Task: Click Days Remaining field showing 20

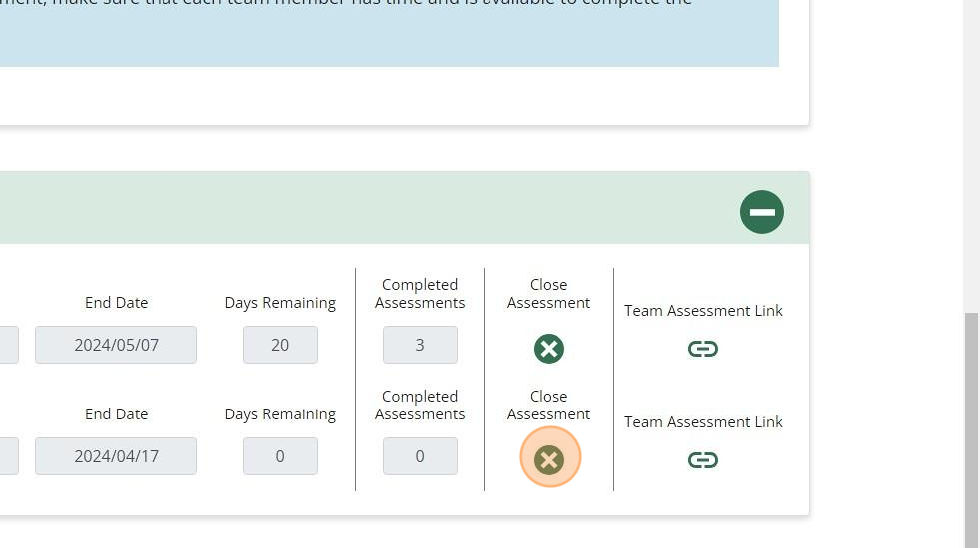Action: (x=280, y=345)
